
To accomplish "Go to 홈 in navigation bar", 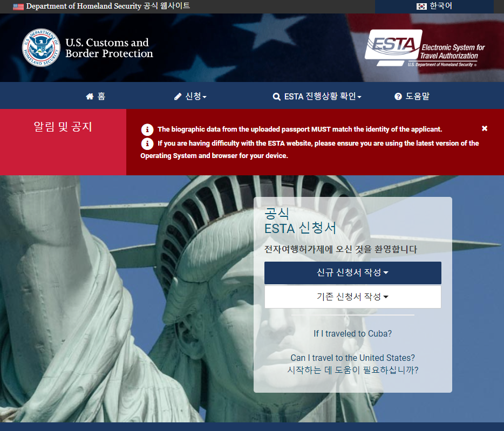I will 96,97.
